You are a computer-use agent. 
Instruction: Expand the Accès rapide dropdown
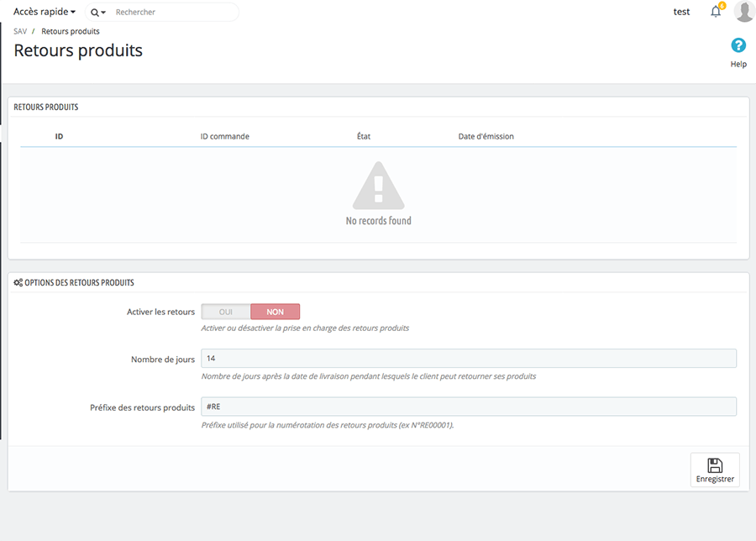tap(45, 12)
